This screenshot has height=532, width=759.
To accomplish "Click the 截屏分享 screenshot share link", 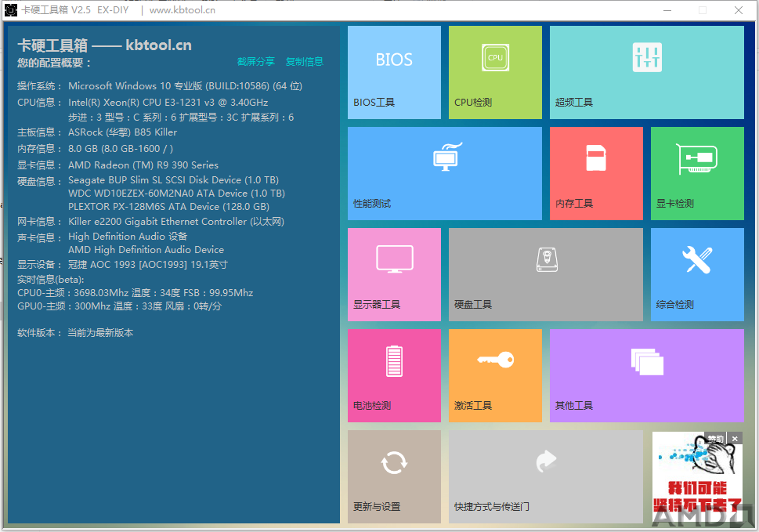I will [x=255, y=61].
